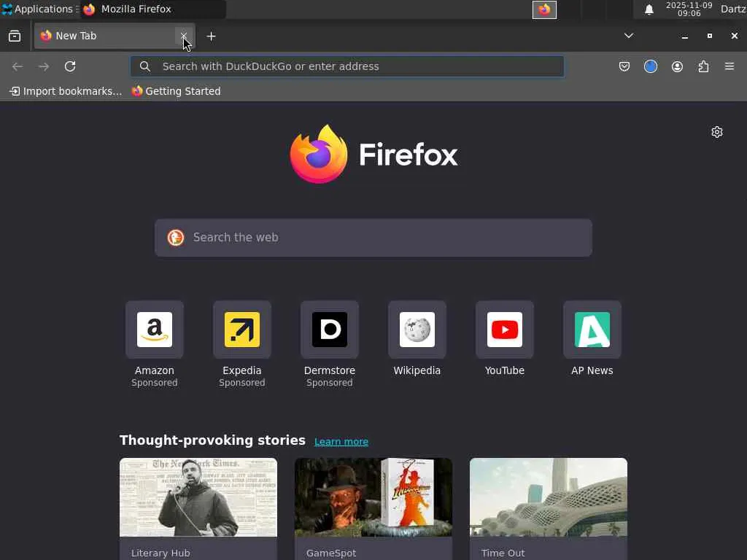Open new tab page settings gear

[717, 132]
